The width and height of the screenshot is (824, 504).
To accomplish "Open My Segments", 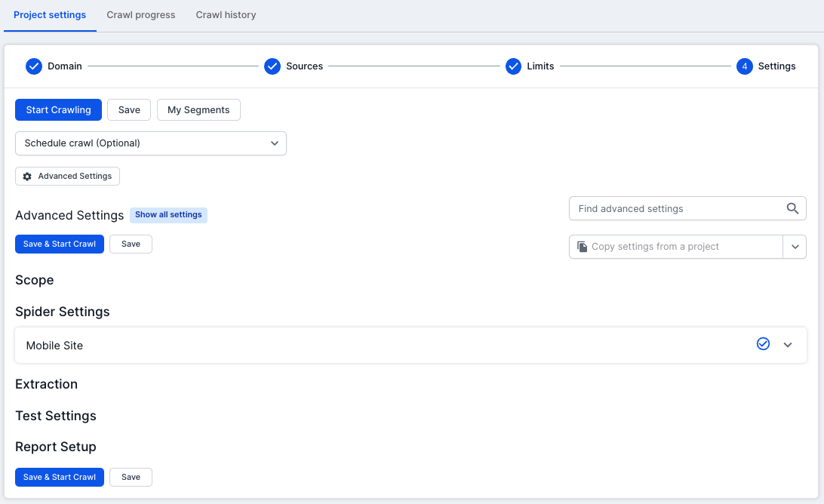I will (x=198, y=110).
